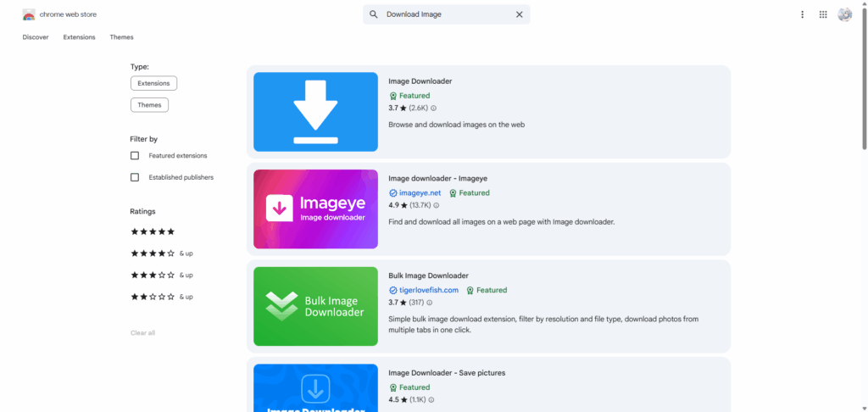Click the Featured badge under Image Downloader
Viewport: 868px width, 412px height.
pos(409,96)
